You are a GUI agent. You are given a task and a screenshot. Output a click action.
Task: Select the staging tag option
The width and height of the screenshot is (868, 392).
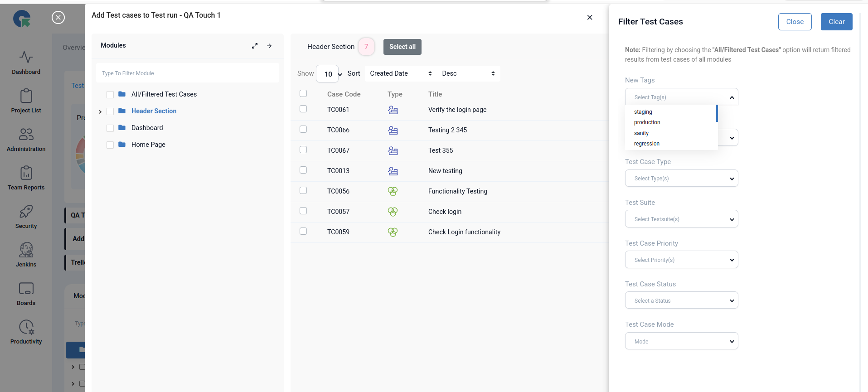pos(643,112)
